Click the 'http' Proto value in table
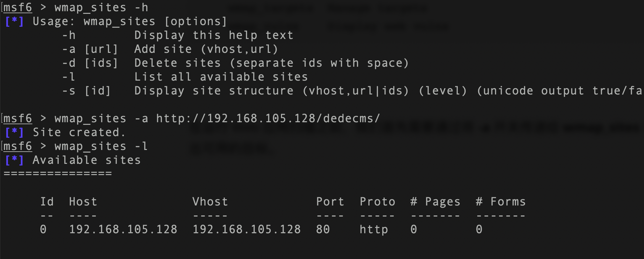644x259 pixels. [374, 230]
